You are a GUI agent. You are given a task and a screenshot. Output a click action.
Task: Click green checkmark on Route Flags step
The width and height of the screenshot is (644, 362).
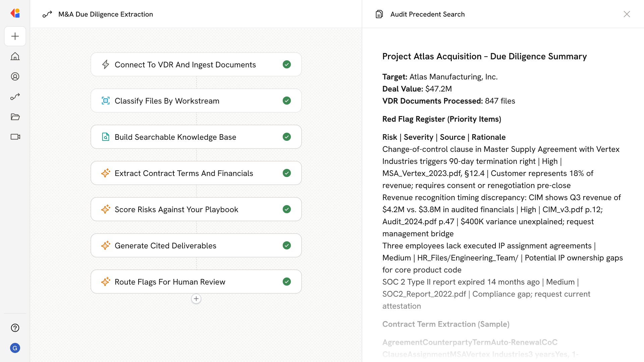tap(286, 282)
